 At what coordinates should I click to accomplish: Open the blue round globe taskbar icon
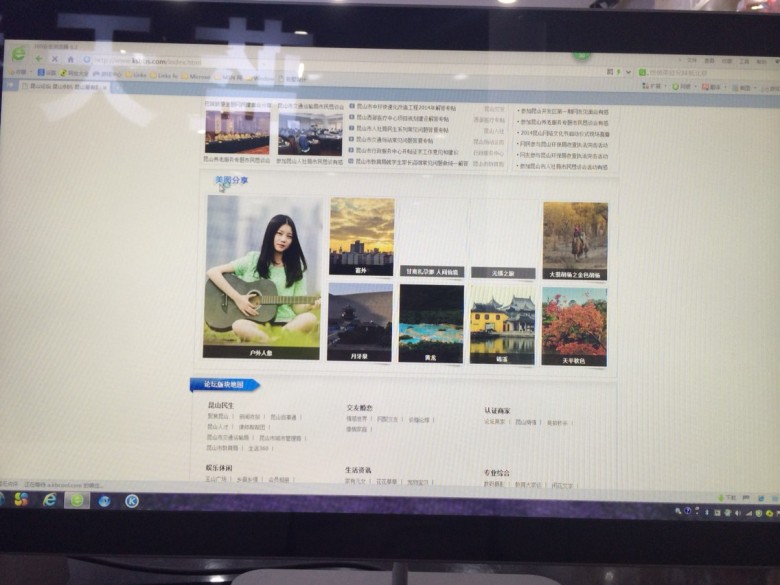(104, 501)
